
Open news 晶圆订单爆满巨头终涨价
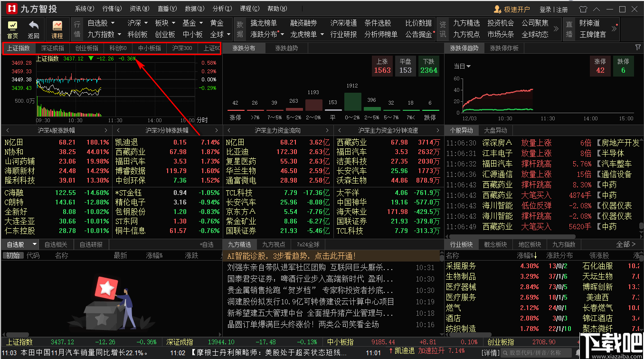pos(303,324)
